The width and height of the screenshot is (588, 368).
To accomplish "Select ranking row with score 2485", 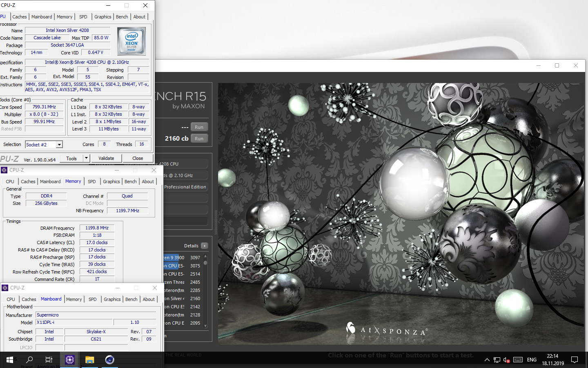I will (183, 282).
